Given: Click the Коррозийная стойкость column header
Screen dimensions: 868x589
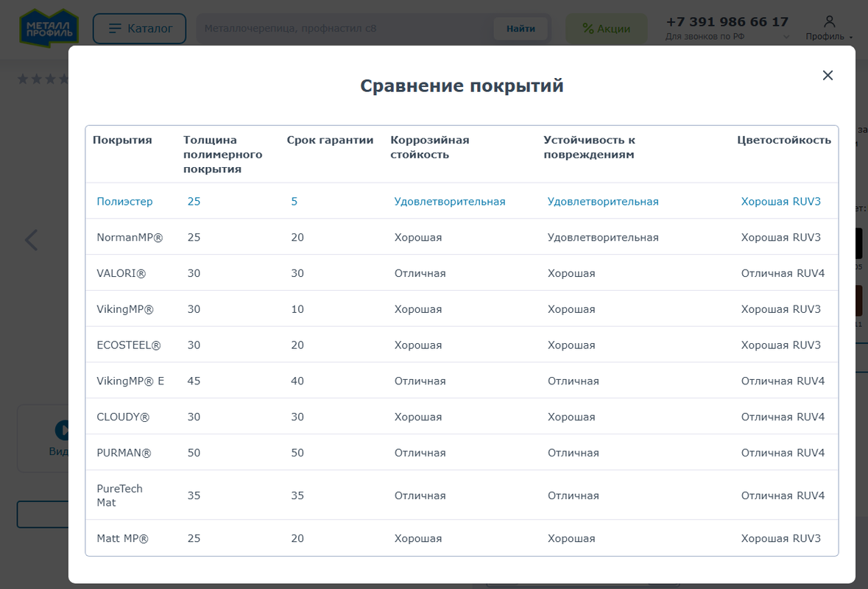Looking at the screenshot, I should point(429,147).
